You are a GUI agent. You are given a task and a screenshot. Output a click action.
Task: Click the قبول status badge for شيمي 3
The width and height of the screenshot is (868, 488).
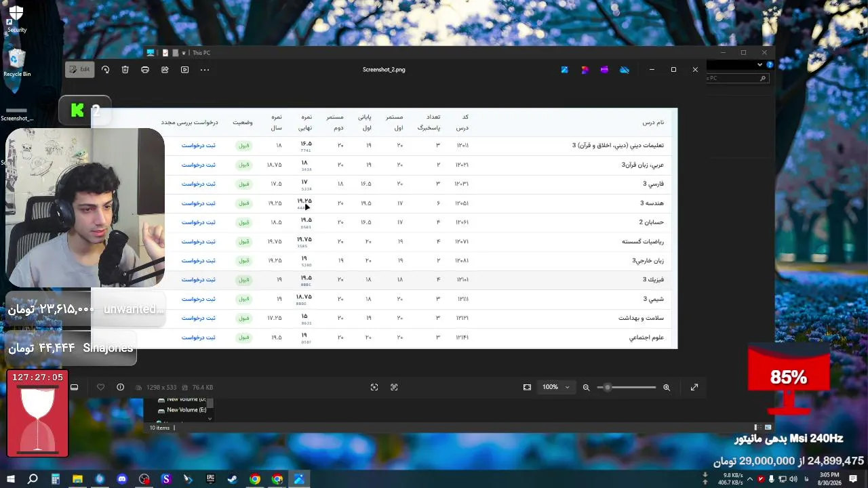243,299
